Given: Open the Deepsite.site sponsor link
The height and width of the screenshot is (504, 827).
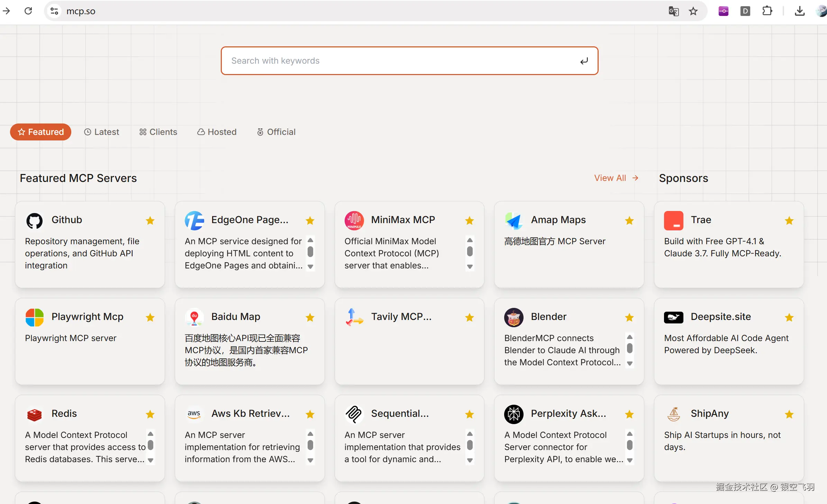Looking at the screenshot, I should click(721, 317).
